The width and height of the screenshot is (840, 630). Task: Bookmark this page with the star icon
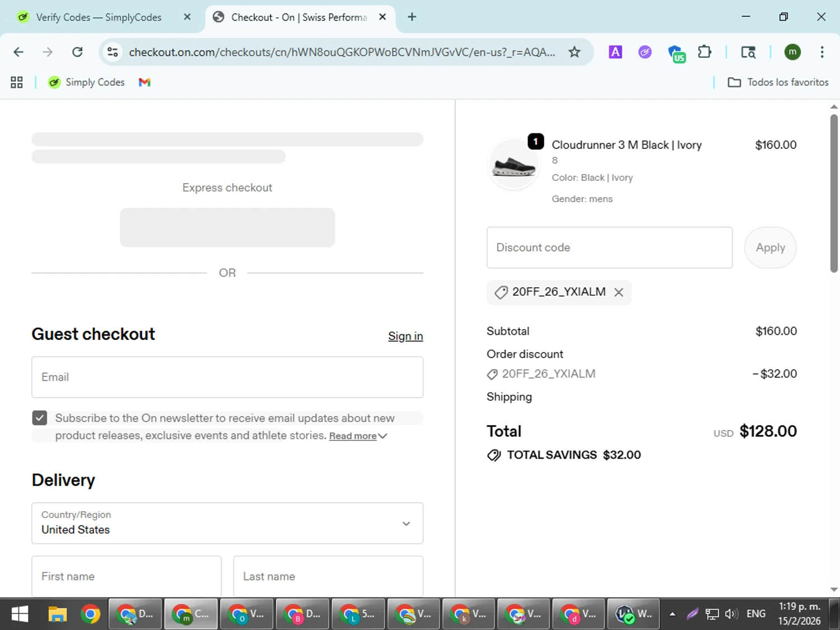(x=574, y=52)
